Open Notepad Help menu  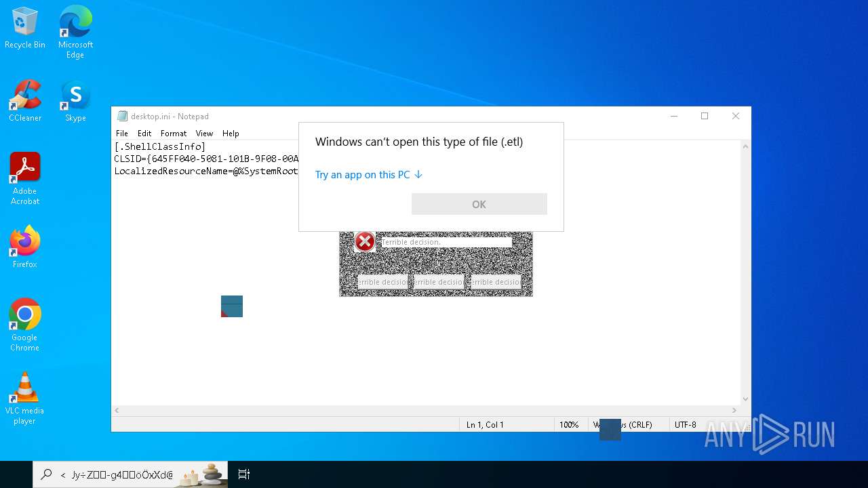click(231, 134)
